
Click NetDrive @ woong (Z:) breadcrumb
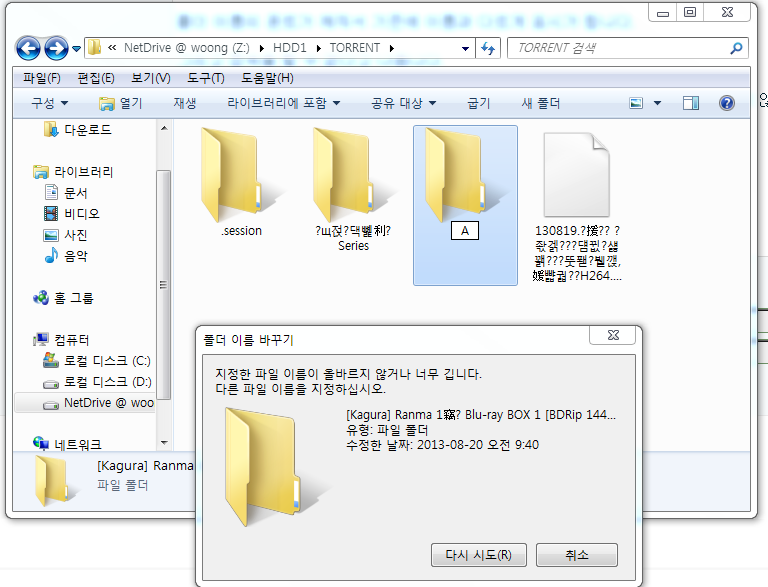pyautogui.click(x=187, y=48)
